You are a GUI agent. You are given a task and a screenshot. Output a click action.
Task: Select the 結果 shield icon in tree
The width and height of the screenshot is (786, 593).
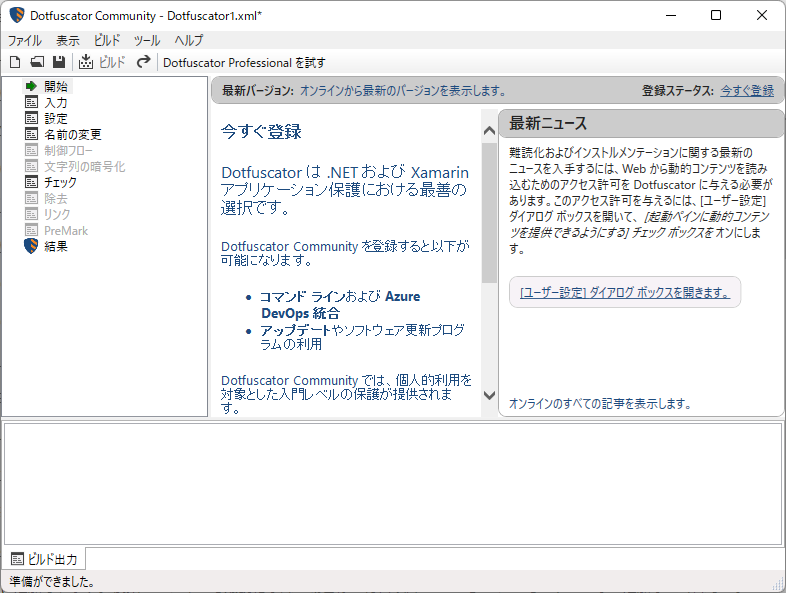tap(55, 247)
